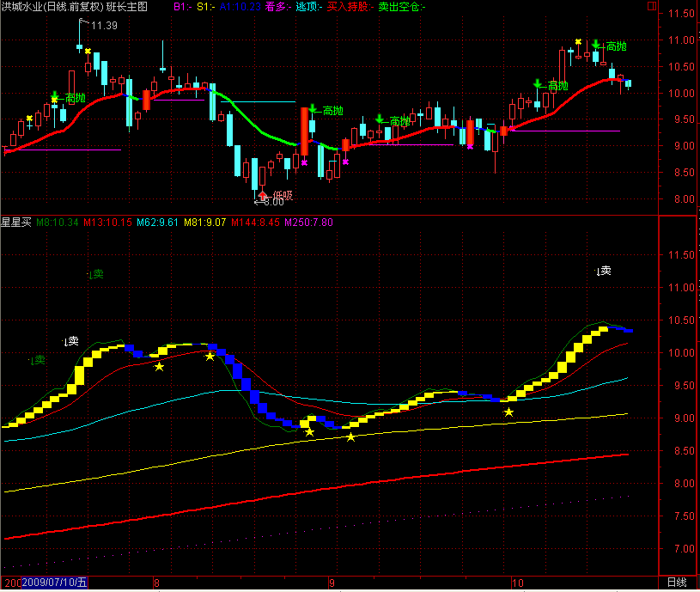Viewport: 700px width, 592px height.
Task: Click the green 卖出空仓 indicator label
Action: [402, 7]
